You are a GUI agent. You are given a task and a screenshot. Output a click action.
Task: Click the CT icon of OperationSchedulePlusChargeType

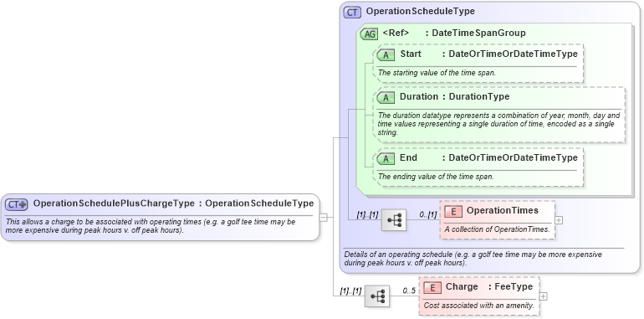pyautogui.click(x=17, y=204)
